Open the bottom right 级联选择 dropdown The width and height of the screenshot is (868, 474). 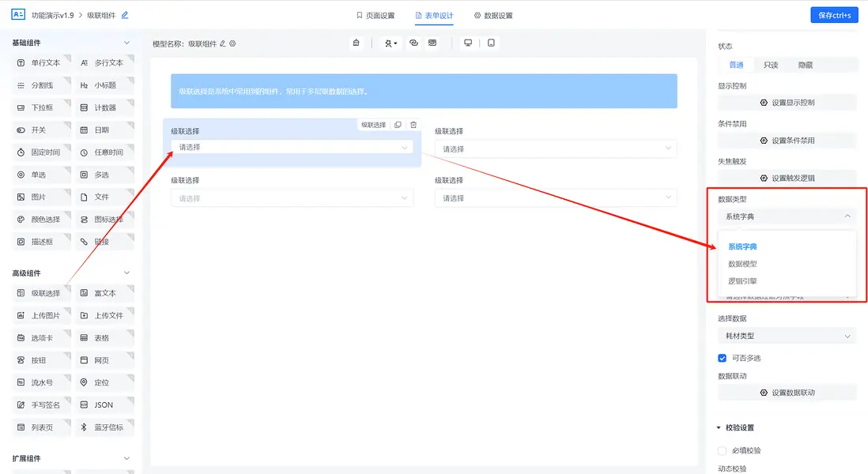tap(555, 198)
